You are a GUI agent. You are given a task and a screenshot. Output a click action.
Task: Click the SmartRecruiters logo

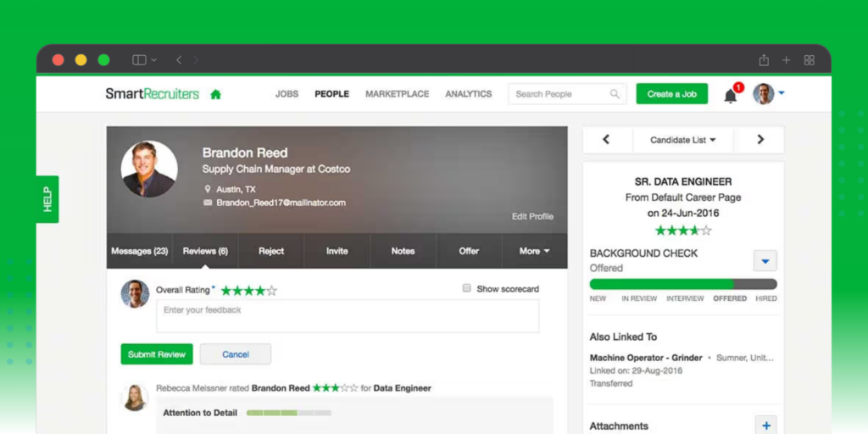point(153,93)
